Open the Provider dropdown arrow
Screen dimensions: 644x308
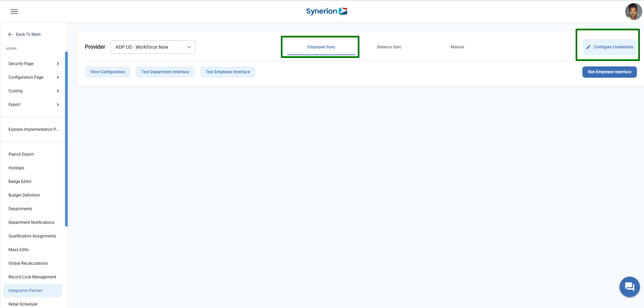coord(189,47)
